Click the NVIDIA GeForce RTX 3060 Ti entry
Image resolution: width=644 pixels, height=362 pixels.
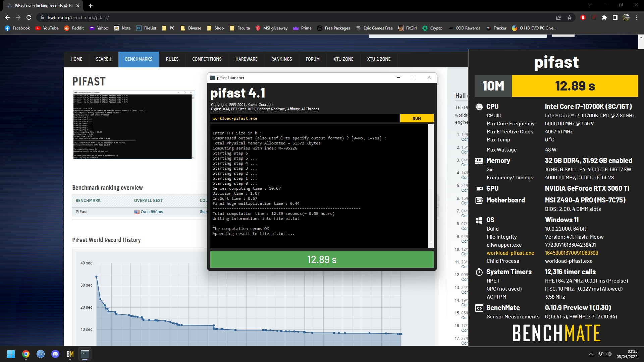587,188
